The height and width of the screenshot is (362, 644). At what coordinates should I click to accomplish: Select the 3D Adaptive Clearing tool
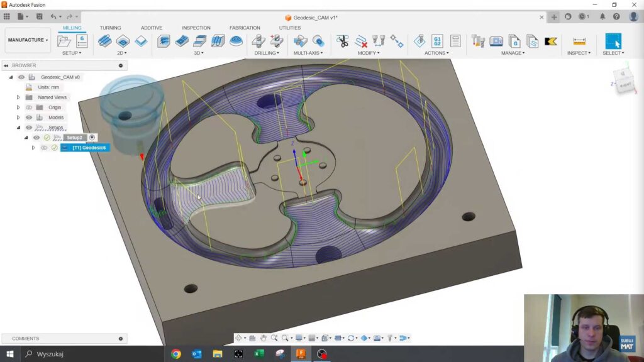164,41
